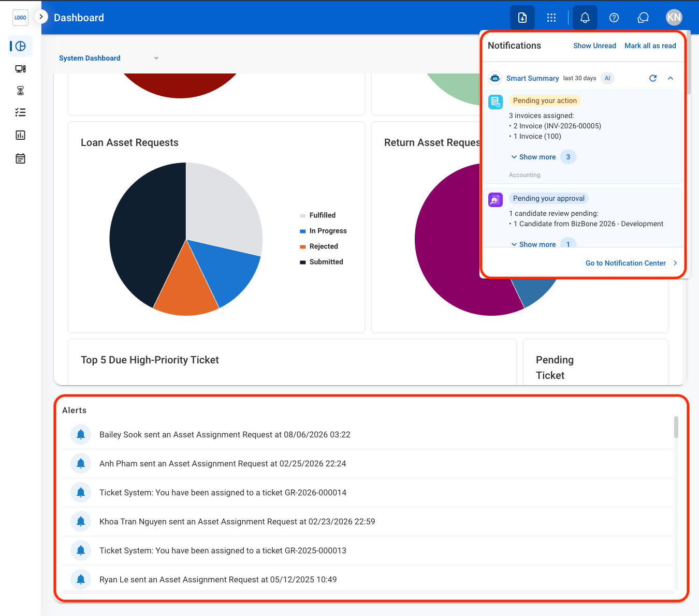
Task: Open Bailey Sook's Asset Assignment Request alert
Action: pyautogui.click(x=368, y=435)
